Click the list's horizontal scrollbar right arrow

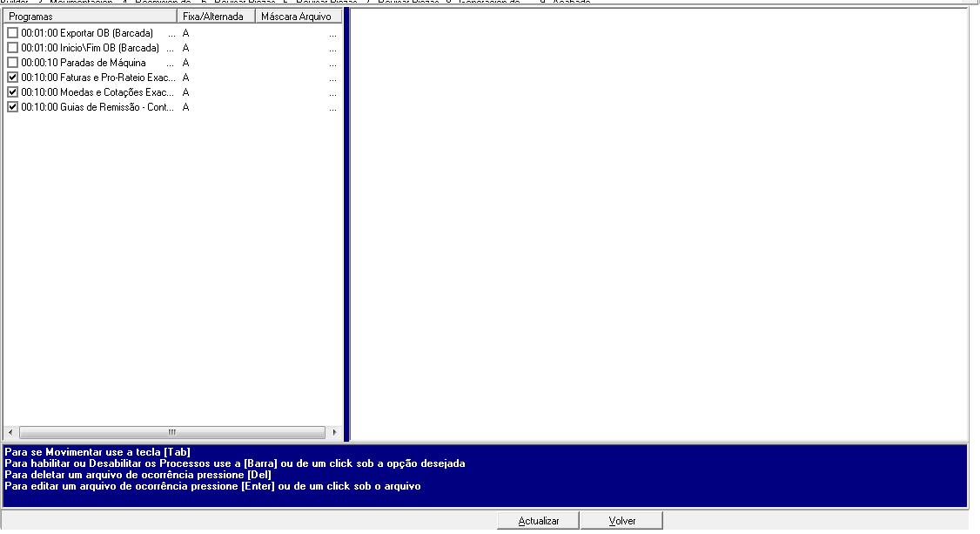[x=334, y=432]
